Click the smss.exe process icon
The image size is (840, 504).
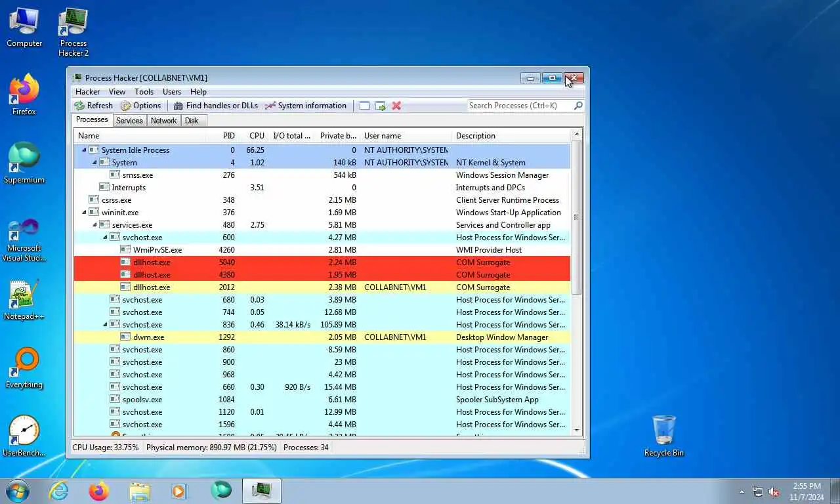(x=115, y=175)
